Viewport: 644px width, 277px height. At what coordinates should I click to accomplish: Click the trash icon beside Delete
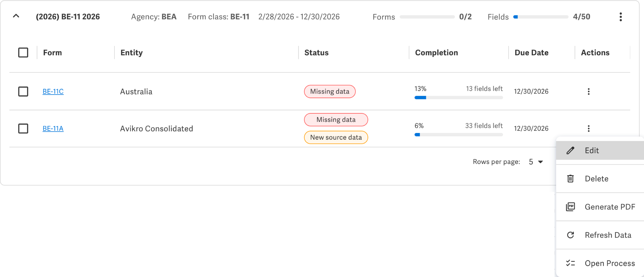click(570, 179)
